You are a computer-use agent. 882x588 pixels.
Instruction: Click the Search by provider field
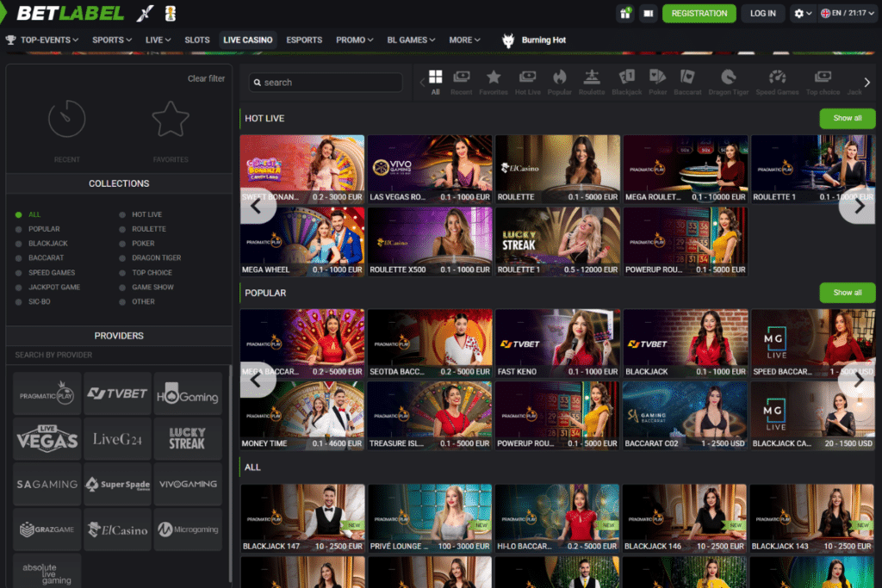pyautogui.click(x=118, y=356)
